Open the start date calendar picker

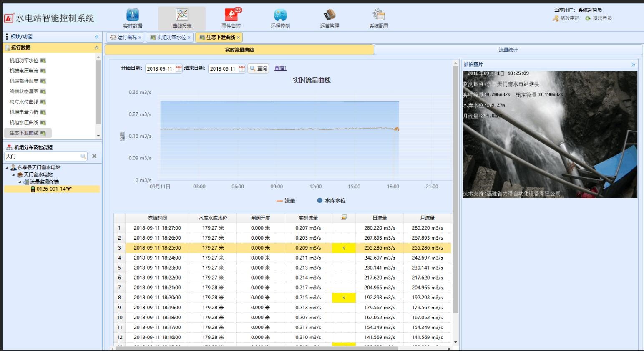(179, 69)
